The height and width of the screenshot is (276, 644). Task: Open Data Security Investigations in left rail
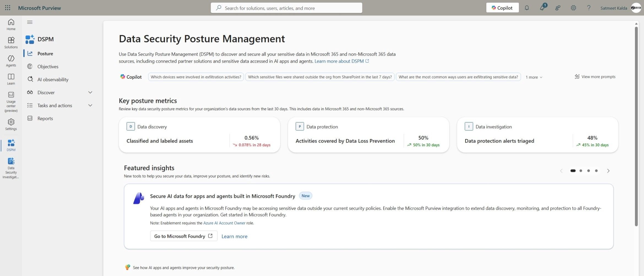11,168
